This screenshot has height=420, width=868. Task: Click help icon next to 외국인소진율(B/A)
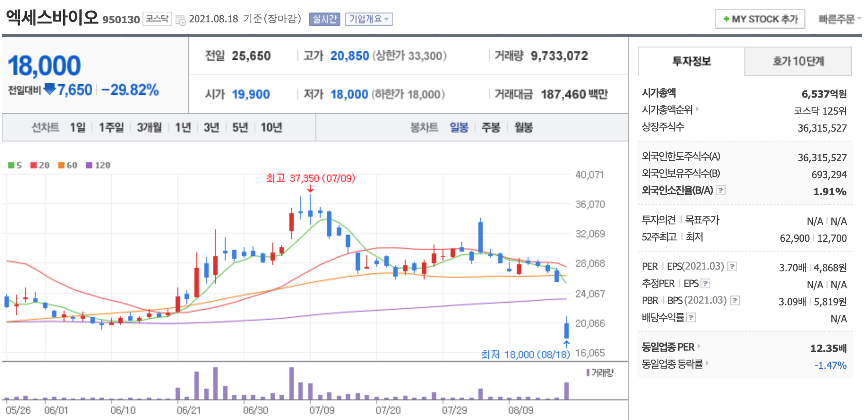point(720,190)
